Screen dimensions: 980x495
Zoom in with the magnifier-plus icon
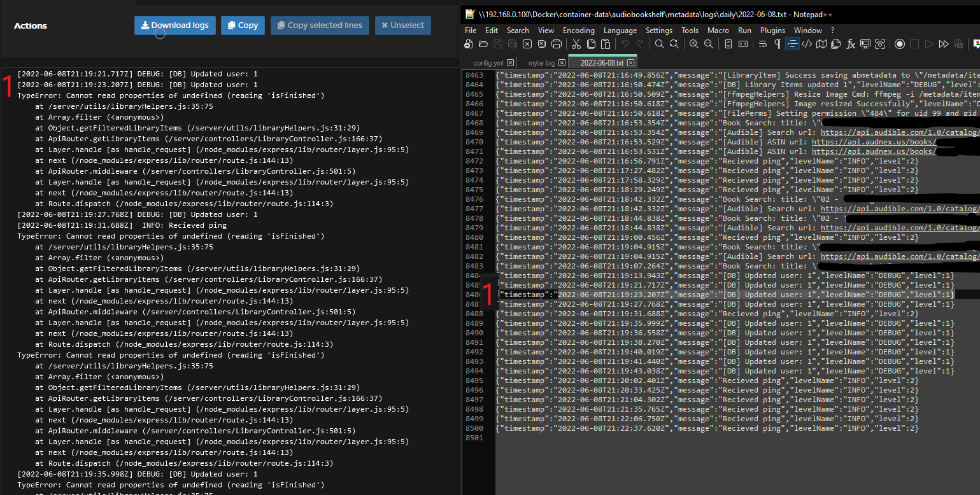[x=693, y=44]
